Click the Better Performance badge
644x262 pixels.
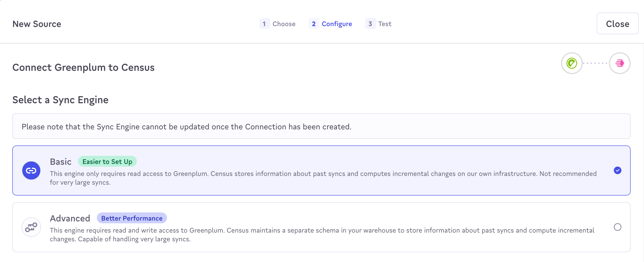point(132,218)
